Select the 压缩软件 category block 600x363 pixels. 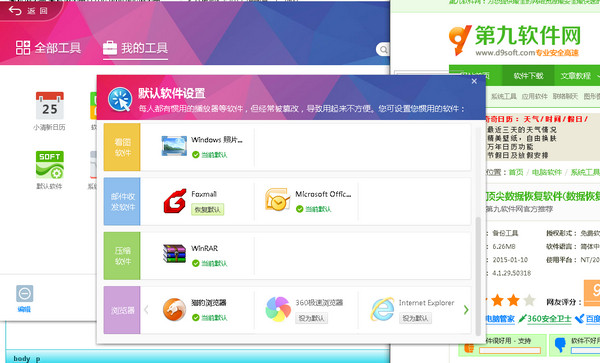click(x=122, y=256)
